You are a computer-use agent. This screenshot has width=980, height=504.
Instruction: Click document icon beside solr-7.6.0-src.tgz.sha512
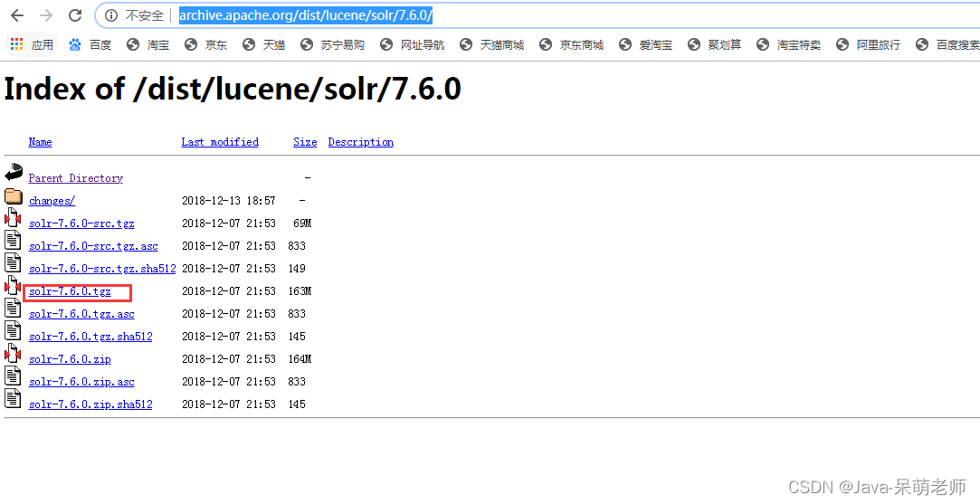pyautogui.click(x=14, y=262)
